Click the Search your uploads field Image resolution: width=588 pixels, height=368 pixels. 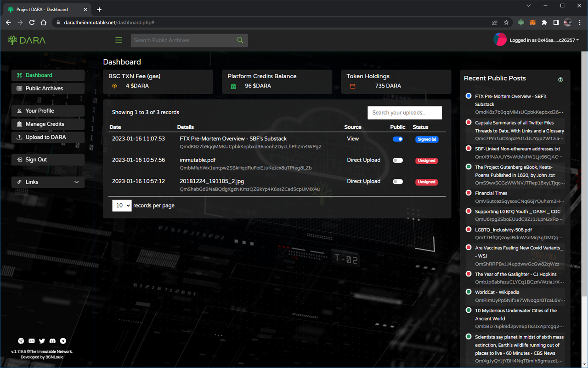405,113
